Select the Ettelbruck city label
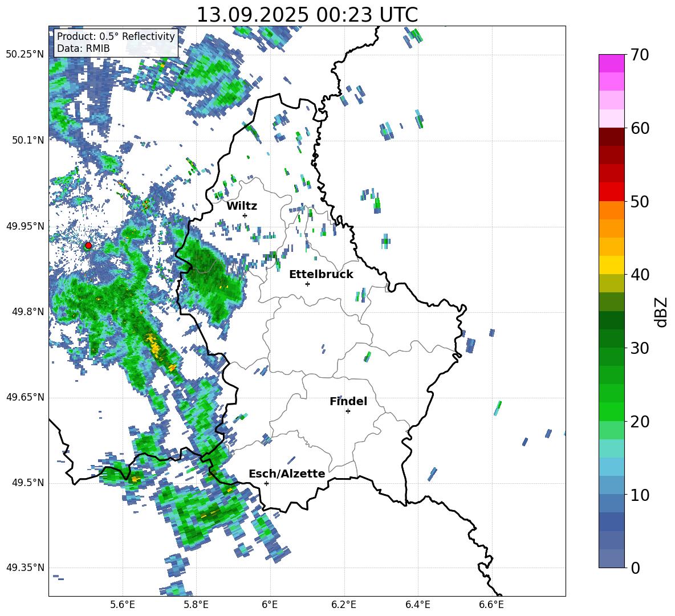This screenshot has width=675, height=616. pos(321,275)
